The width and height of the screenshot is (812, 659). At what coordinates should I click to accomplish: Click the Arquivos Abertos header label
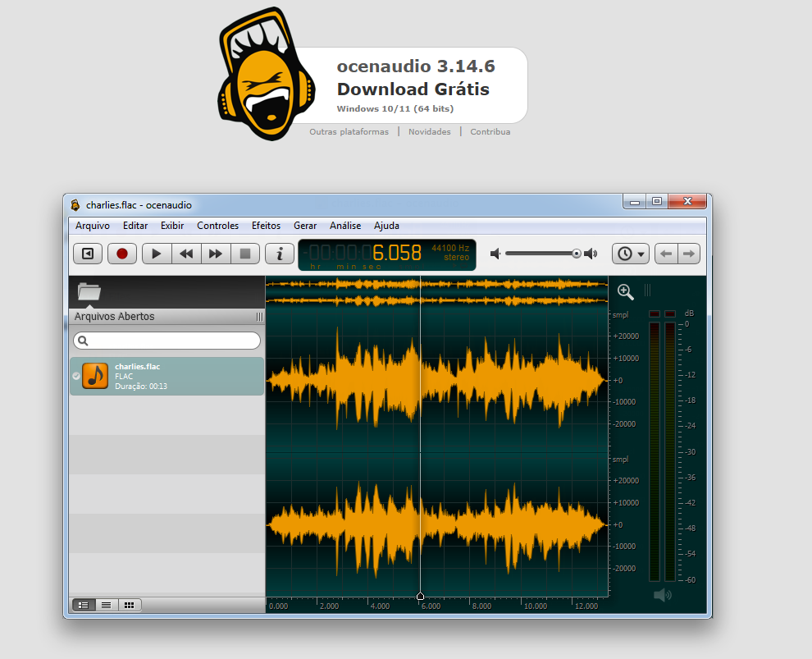click(x=115, y=317)
